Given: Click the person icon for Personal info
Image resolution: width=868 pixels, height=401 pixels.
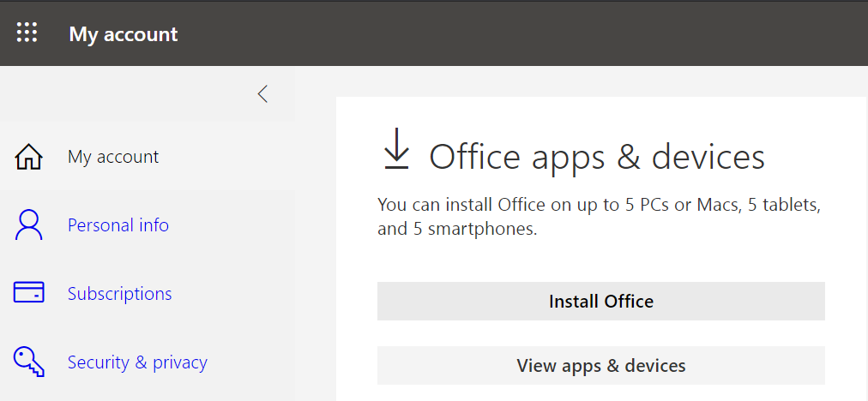Looking at the screenshot, I should click(x=29, y=225).
